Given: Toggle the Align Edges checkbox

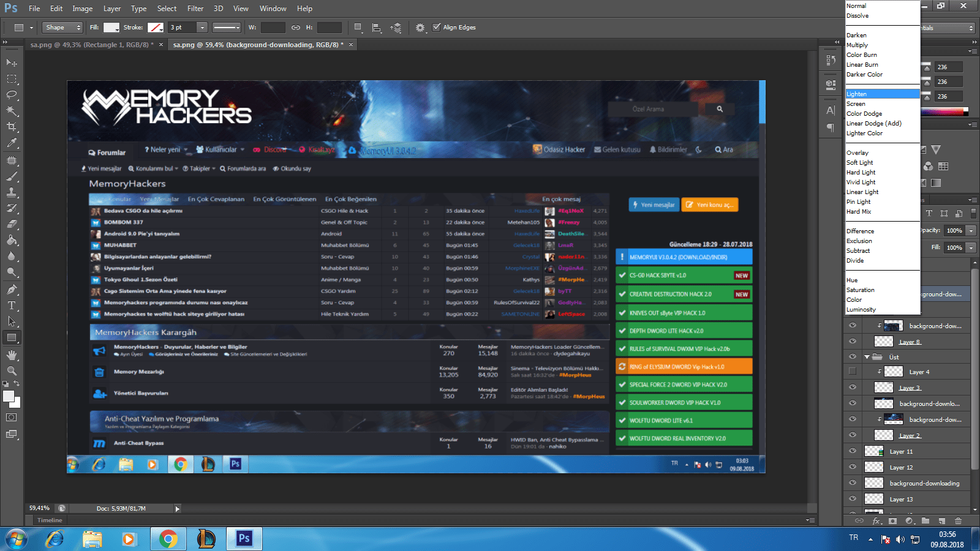Looking at the screenshot, I should [436, 28].
